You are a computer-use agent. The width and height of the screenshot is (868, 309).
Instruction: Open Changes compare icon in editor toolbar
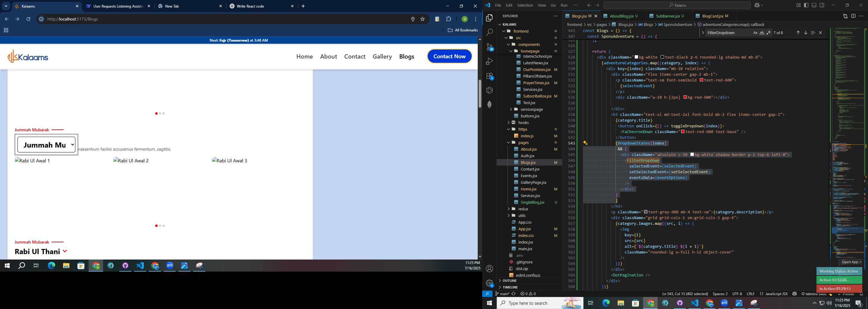(845, 16)
